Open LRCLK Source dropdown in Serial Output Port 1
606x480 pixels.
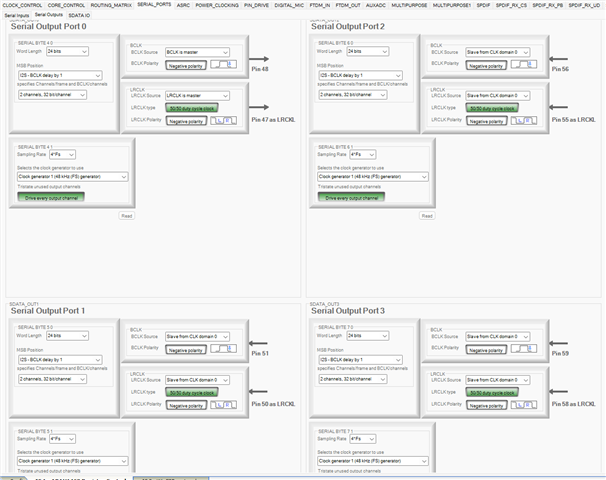pyautogui.click(x=197, y=380)
